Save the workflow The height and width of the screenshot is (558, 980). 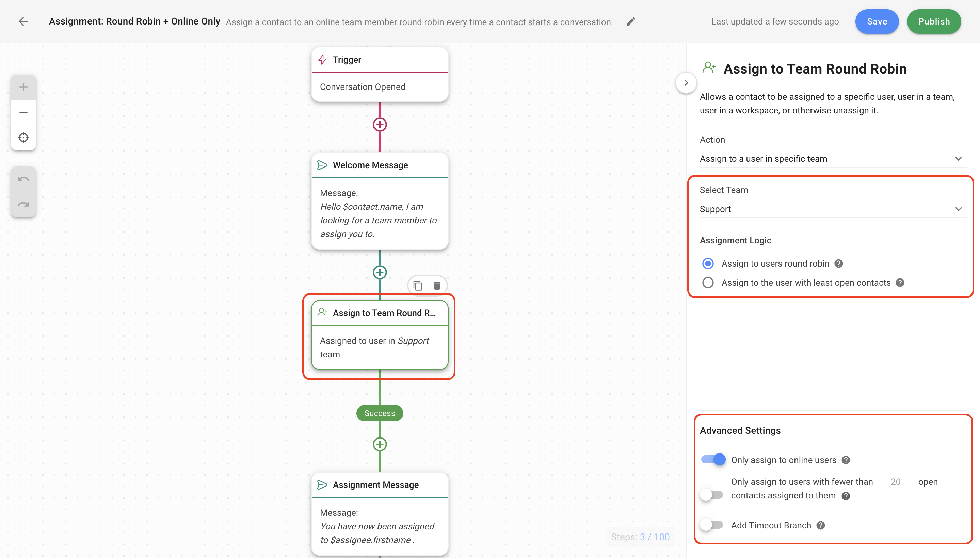coord(877,21)
